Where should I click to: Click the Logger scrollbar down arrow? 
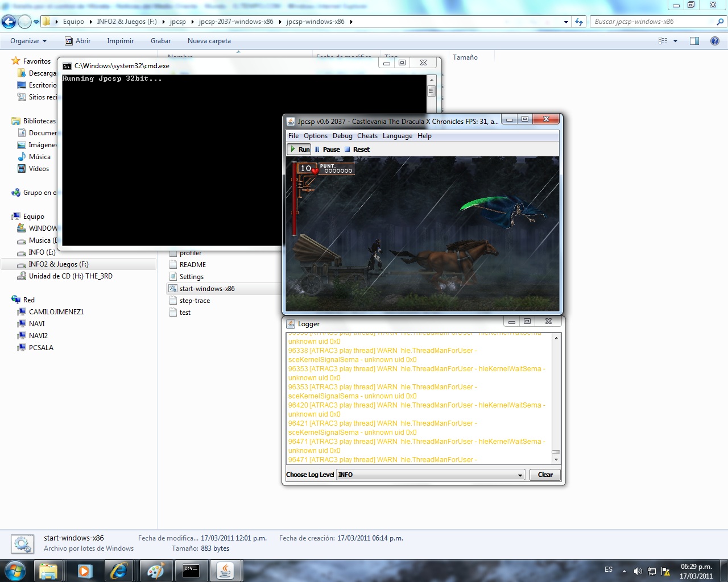click(x=556, y=459)
